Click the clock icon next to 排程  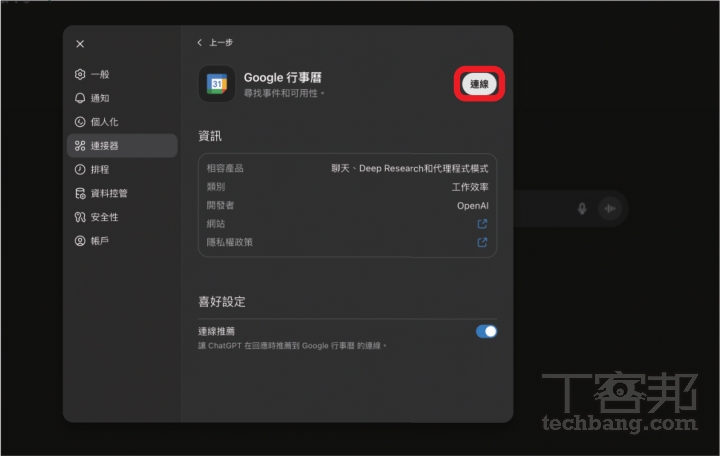point(80,169)
